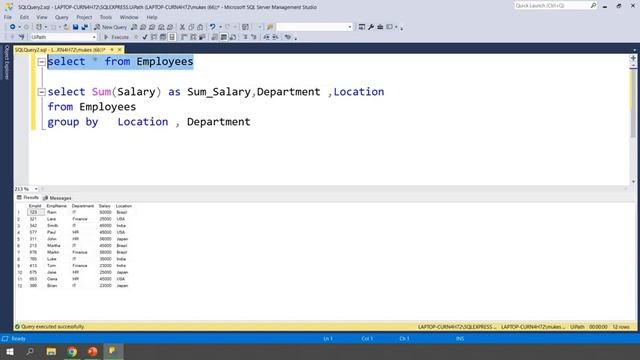Open the View menu
This screenshot has width=640, height=360.
42,17
